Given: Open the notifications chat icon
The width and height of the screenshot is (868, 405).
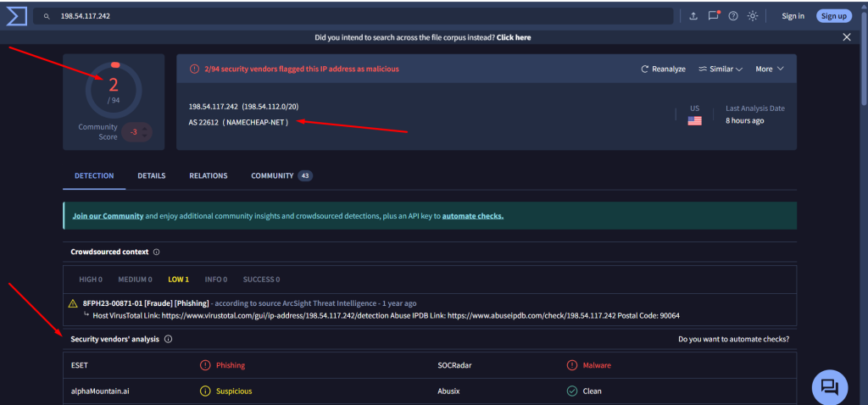Looking at the screenshot, I should point(714,15).
